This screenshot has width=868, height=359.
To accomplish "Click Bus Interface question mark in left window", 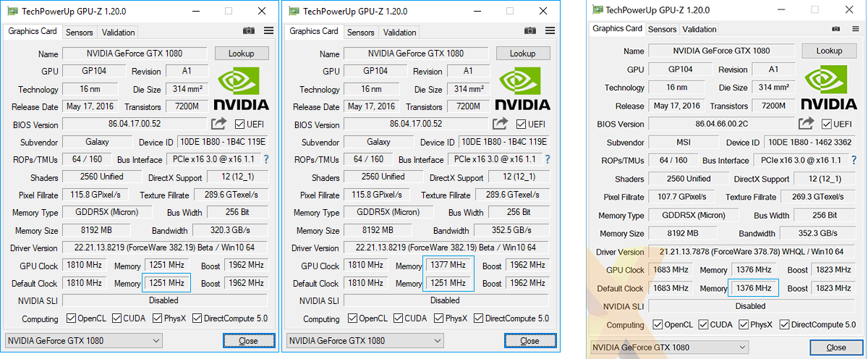I will [265, 159].
